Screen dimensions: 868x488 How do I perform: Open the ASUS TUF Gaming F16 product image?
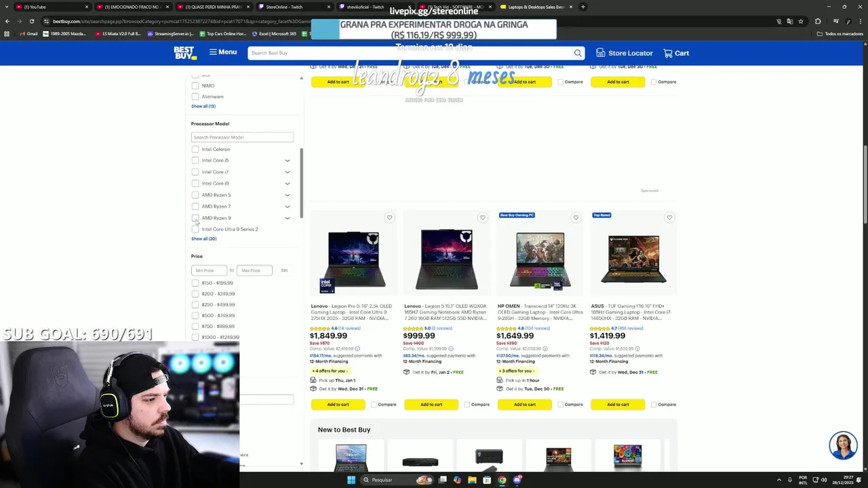(x=633, y=258)
